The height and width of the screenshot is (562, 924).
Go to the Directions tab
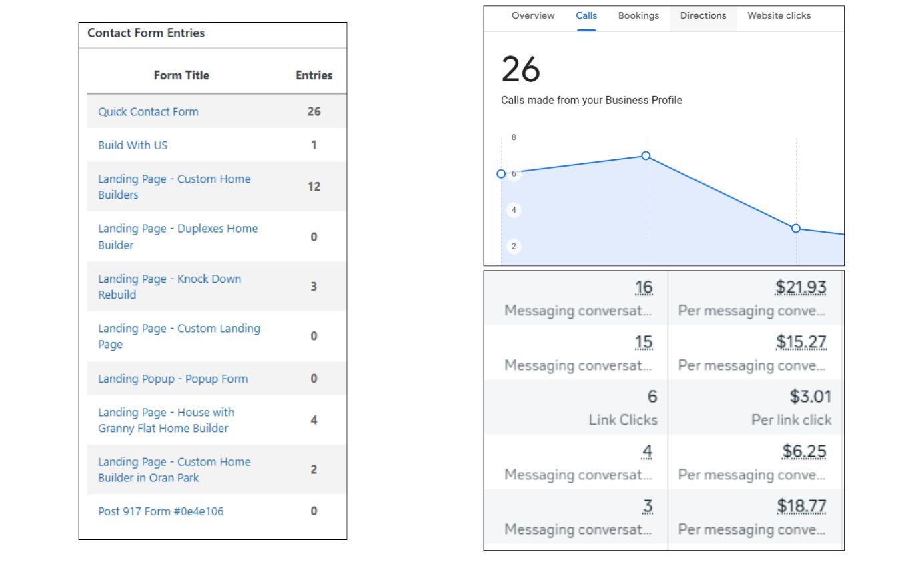[x=703, y=15]
